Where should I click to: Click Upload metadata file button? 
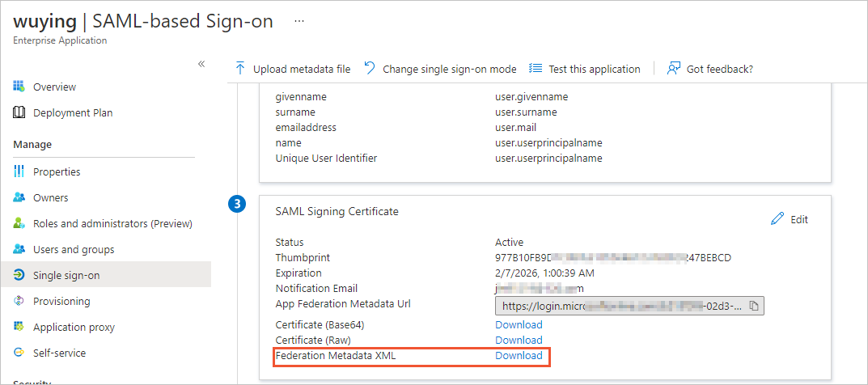click(x=293, y=69)
